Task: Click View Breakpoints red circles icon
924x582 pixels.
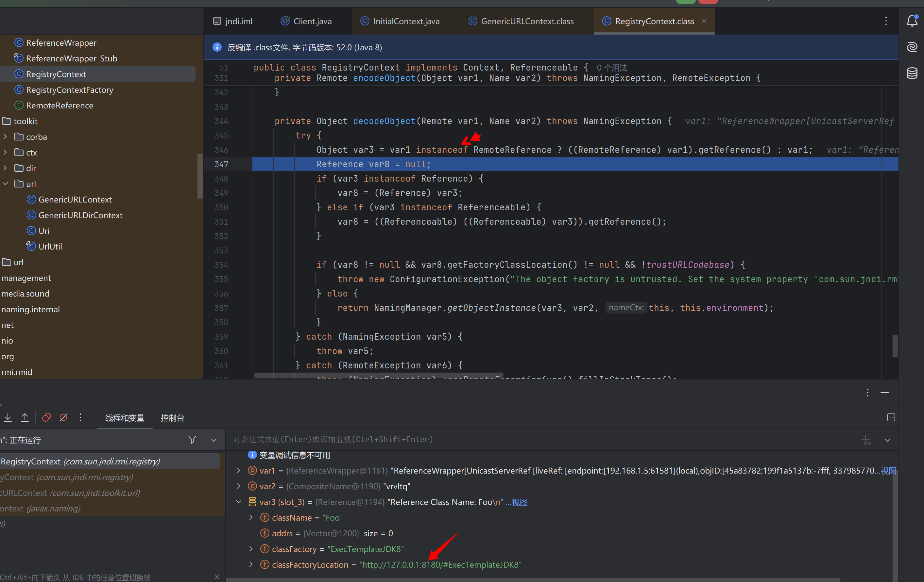Action: pos(46,417)
